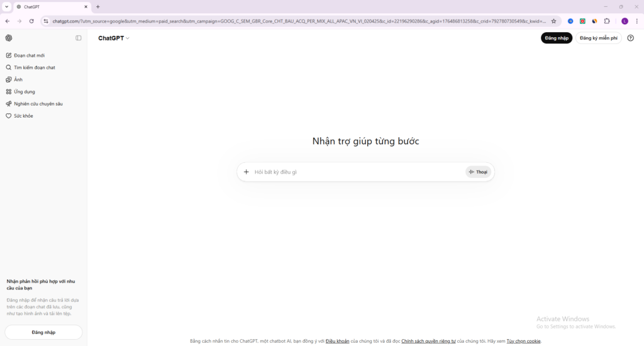Screen dimensions: 644x346
Task: Open the browser tab search dropdown arrow
Action: tap(6, 6)
